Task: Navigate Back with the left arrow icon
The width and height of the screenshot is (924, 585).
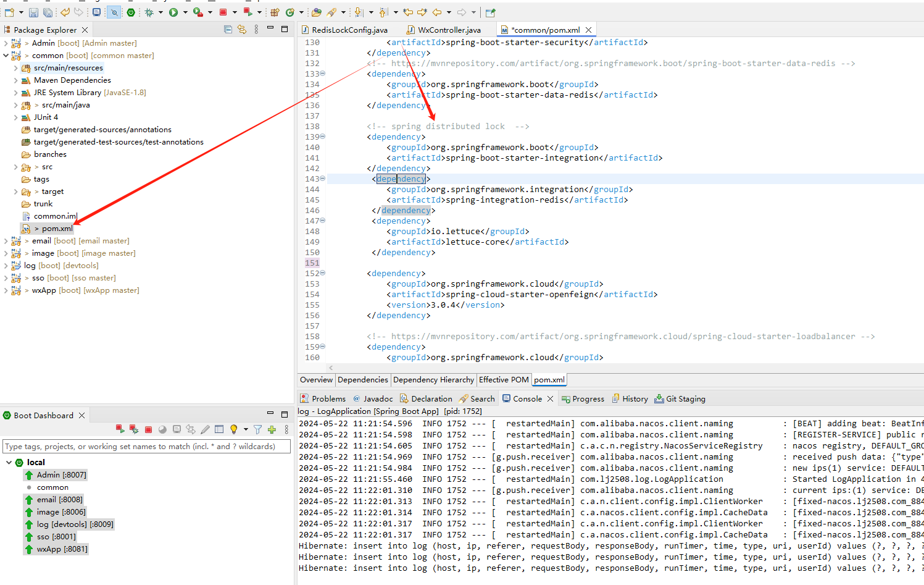Action: (x=436, y=12)
